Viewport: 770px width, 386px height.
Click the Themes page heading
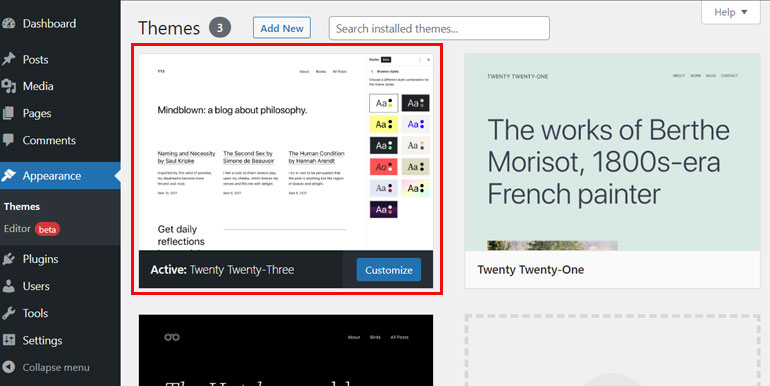click(169, 28)
